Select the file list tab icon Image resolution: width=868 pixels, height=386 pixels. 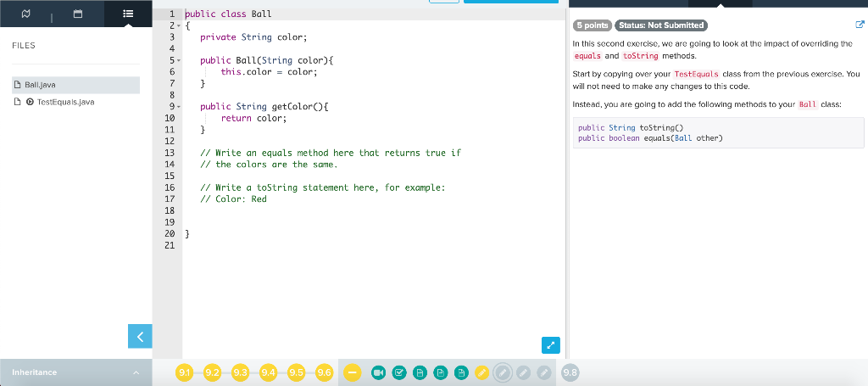click(x=128, y=14)
